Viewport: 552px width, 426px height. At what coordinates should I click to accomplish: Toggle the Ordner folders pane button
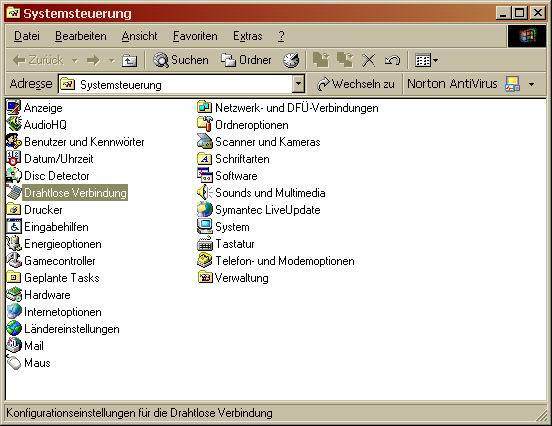(246, 60)
